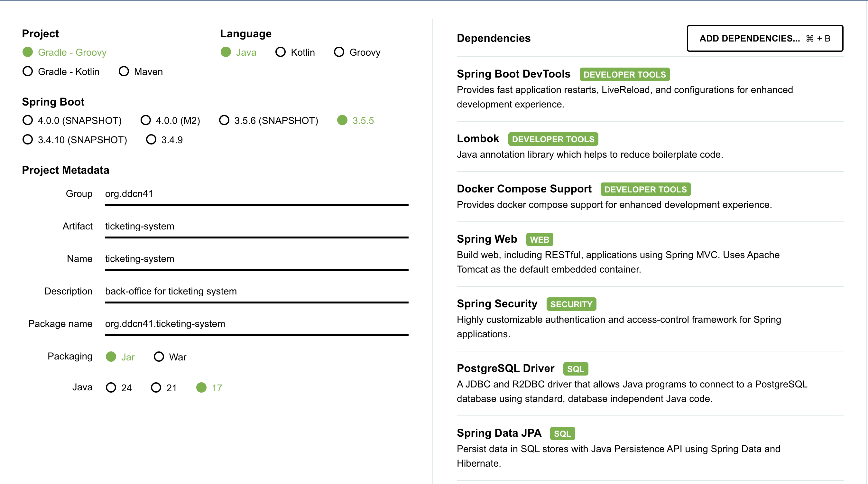The height and width of the screenshot is (484, 868).
Task: Choose Spring Boot 3.5.6 (SNAPSHOT)
Action: [x=224, y=120]
